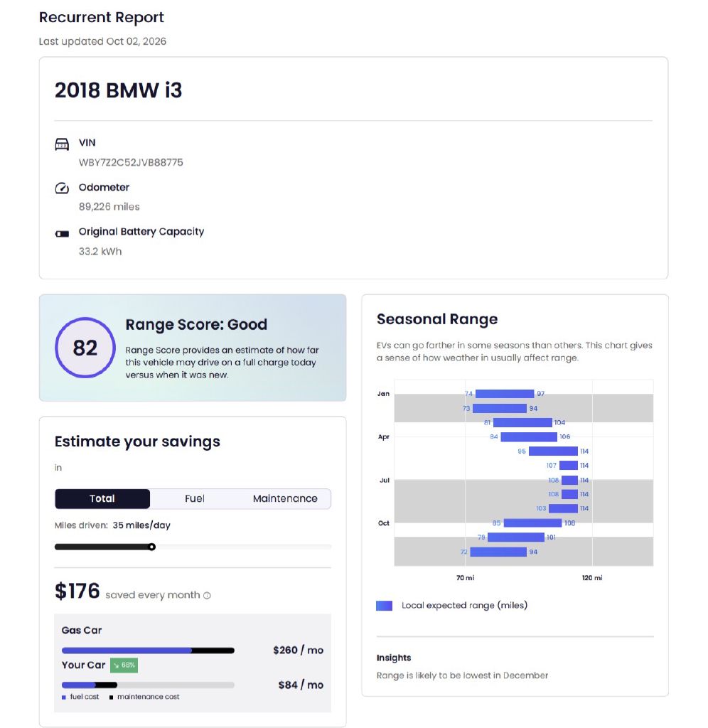The width and height of the screenshot is (708, 728).
Task: Click the circled 82 range score
Action: 85,347
